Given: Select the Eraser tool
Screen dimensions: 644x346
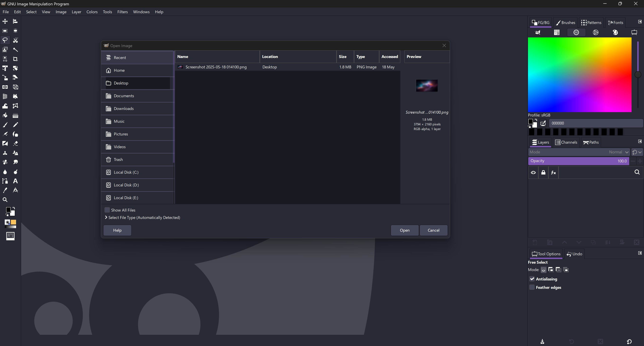Looking at the screenshot, I should click(x=15, y=143).
